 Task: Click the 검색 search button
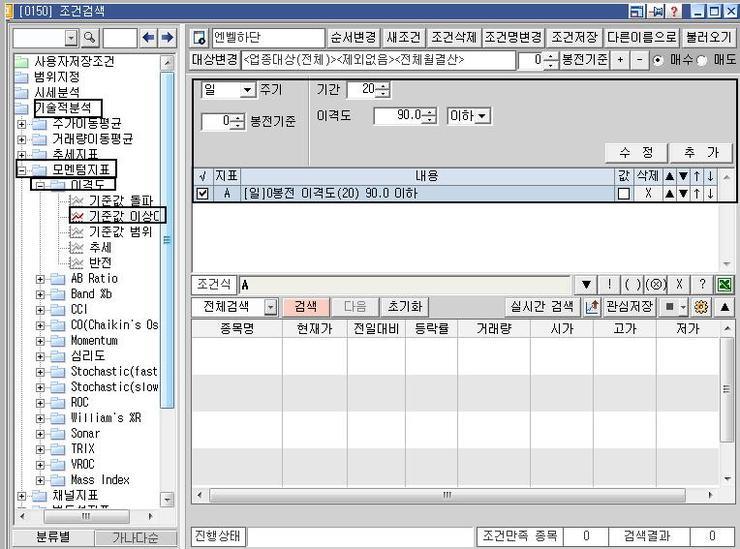click(305, 307)
